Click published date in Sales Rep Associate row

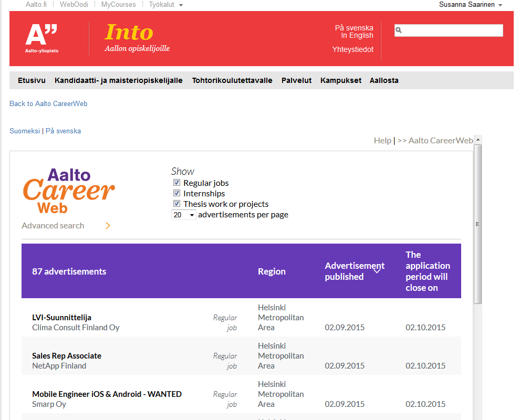pos(345,366)
